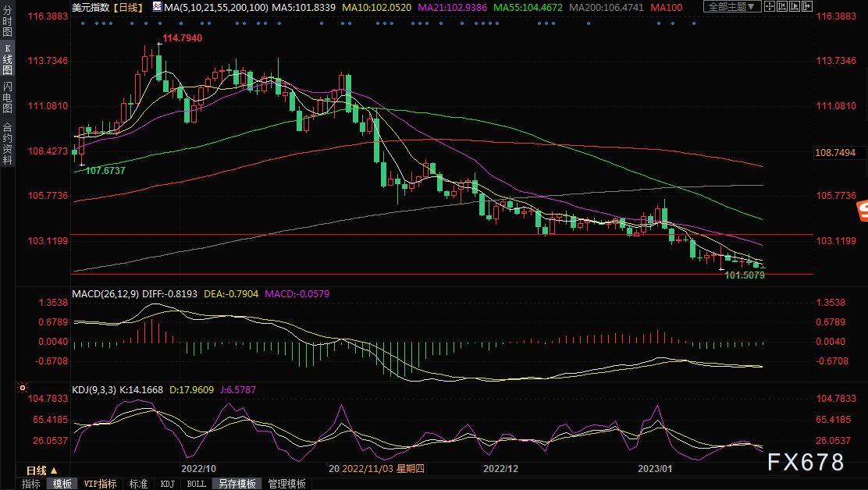Open the 全部主题 dropdown
This screenshot has width=868, height=490.
[732, 7]
